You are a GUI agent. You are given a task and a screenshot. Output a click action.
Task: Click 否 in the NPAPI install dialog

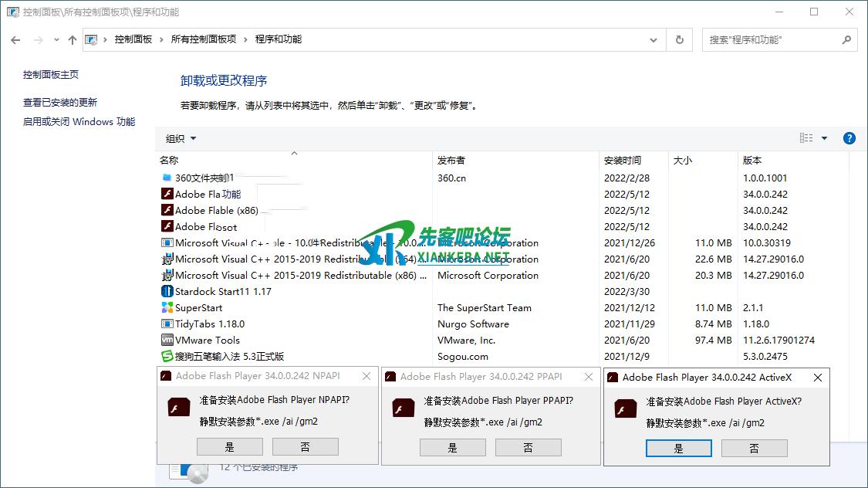(x=305, y=446)
